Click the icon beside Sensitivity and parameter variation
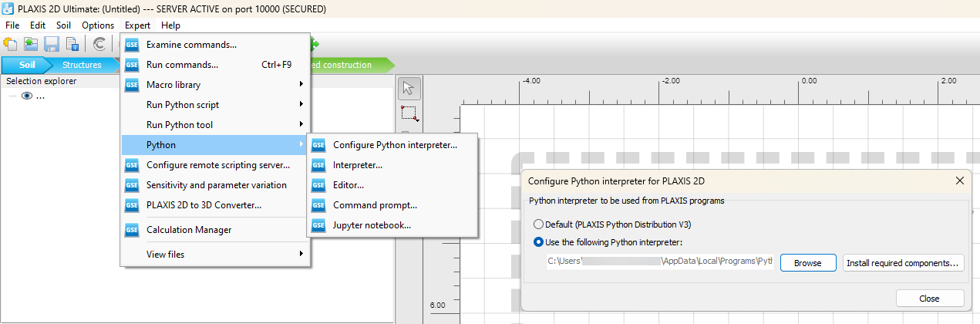 (x=132, y=185)
